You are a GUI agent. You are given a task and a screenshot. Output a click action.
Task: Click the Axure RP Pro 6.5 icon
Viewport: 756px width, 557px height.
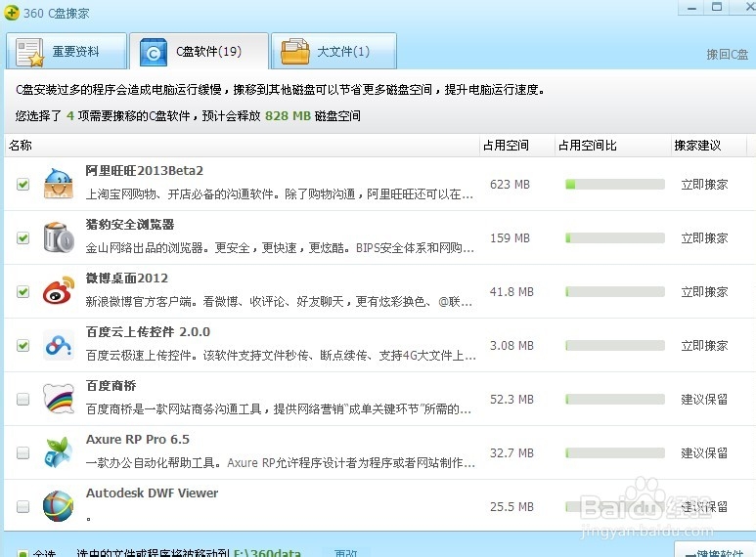(59, 452)
